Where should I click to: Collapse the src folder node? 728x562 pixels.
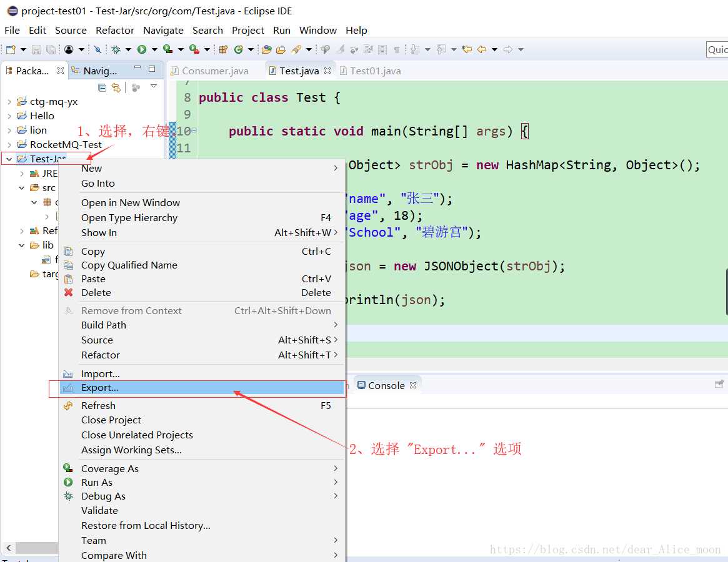click(x=22, y=188)
